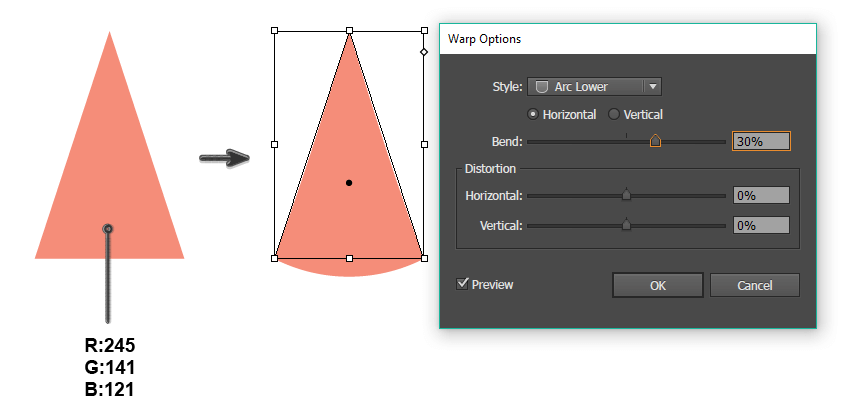Click the gray arrow between the triangles
The height and width of the screenshot is (419, 850).
[223, 158]
